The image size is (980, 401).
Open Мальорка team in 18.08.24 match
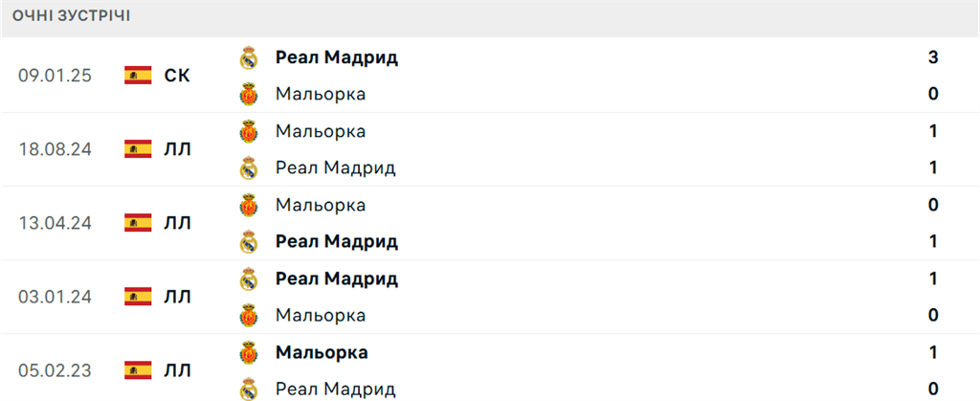(321, 131)
